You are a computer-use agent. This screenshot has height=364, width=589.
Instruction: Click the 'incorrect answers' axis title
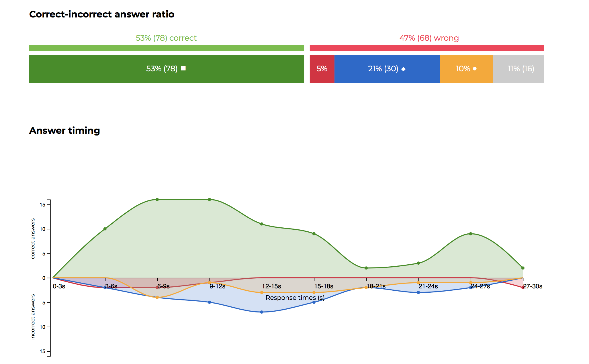(x=33, y=317)
